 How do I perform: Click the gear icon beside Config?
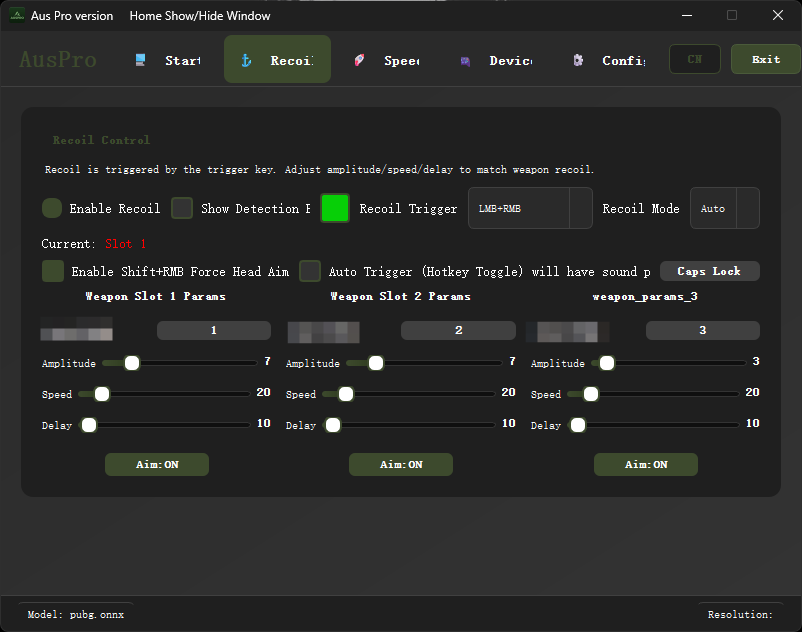[578, 60]
